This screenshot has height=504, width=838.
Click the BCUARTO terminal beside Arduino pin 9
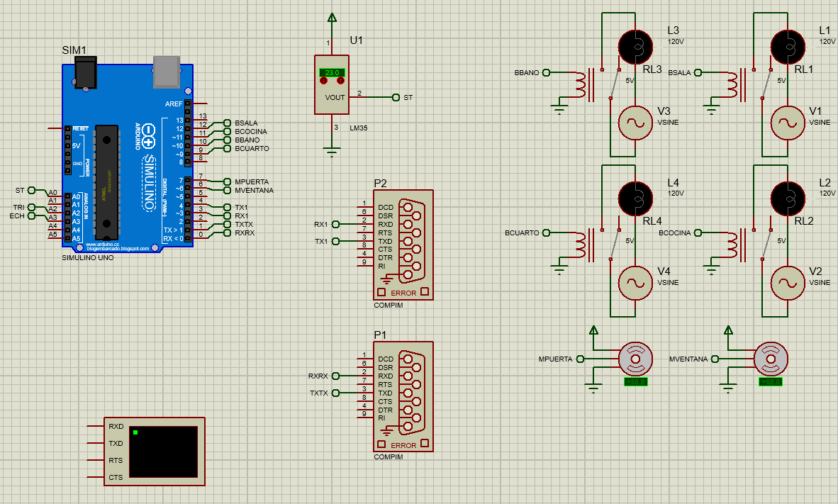pyautogui.click(x=227, y=149)
